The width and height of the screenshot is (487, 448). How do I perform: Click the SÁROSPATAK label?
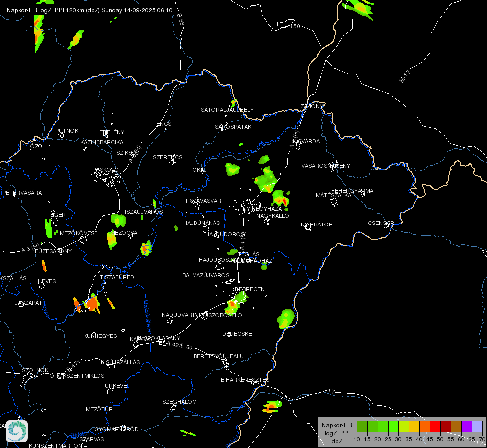[x=233, y=127]
